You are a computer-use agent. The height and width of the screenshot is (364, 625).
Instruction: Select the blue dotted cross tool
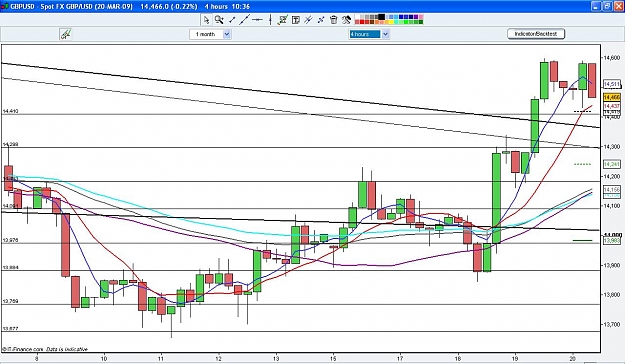[321, 20]
